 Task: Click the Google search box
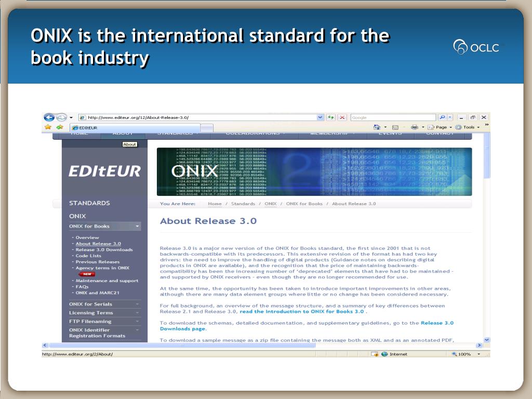click(x=393, y=117)
